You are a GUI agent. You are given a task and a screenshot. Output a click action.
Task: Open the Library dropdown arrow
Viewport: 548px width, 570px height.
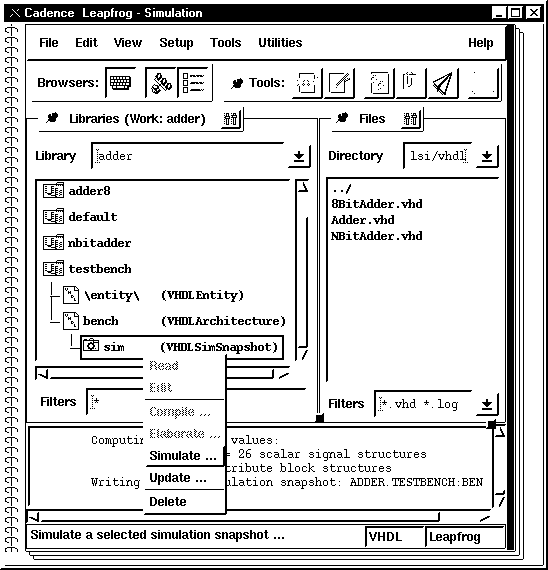[x=299, y=156]
